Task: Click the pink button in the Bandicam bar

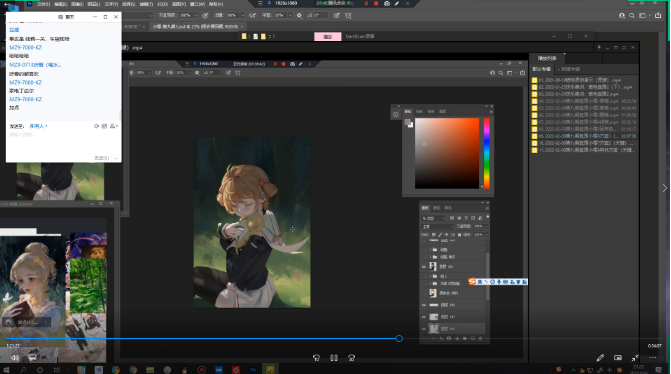Action: click(x=328, y=37)
